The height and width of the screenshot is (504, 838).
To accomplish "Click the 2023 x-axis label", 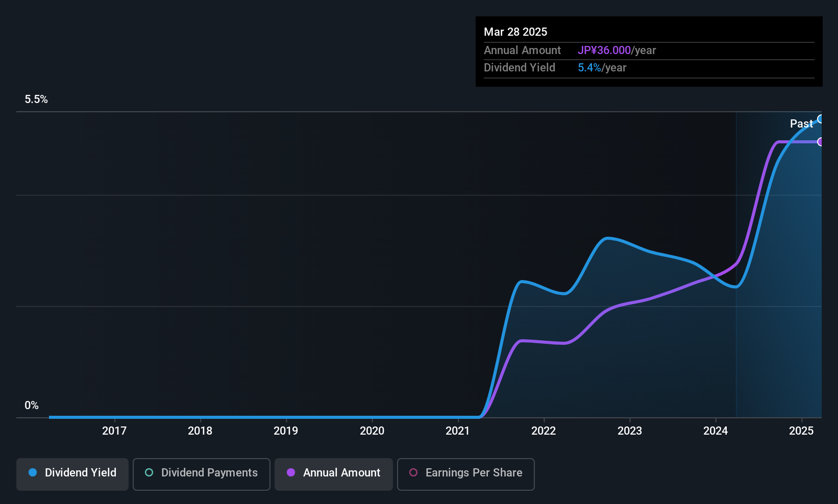I will 630,431.
